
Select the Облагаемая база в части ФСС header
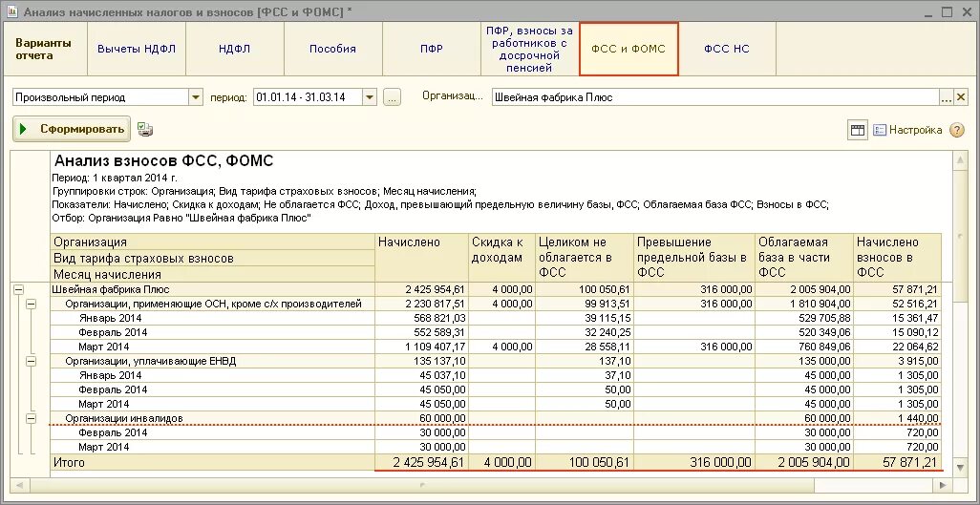click(x=804, y=258)
